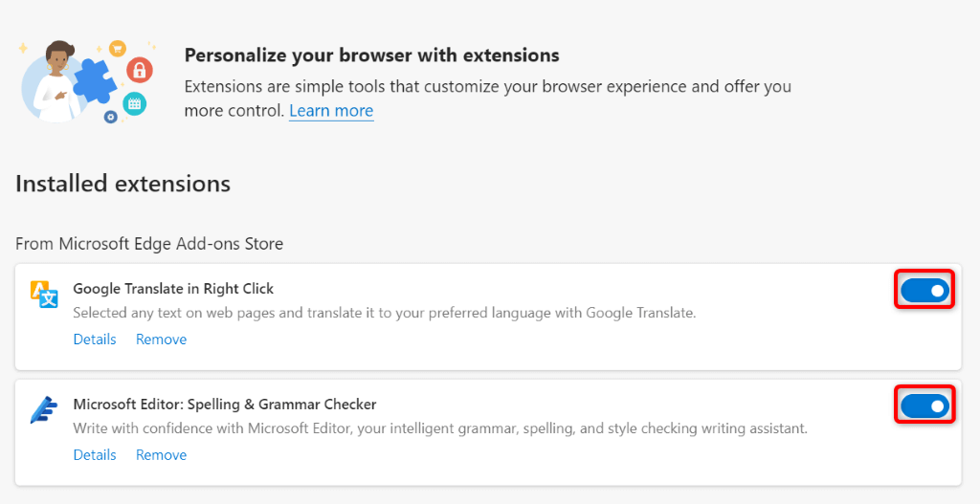This screenshot has height=504, width=980.
Task: Disable the Google Translate in Right Click extension
Action: pos(924,290)
